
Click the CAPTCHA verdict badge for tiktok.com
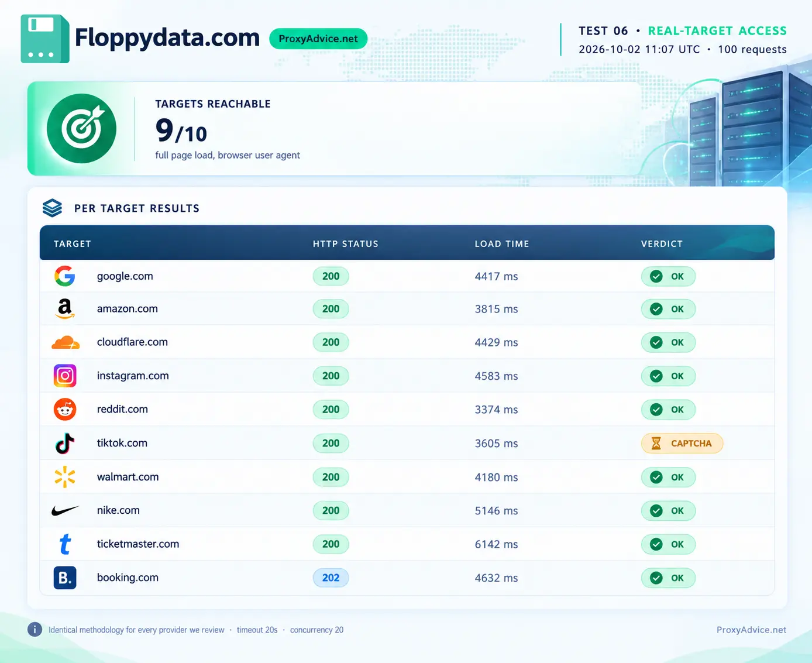tap(682, 444)
